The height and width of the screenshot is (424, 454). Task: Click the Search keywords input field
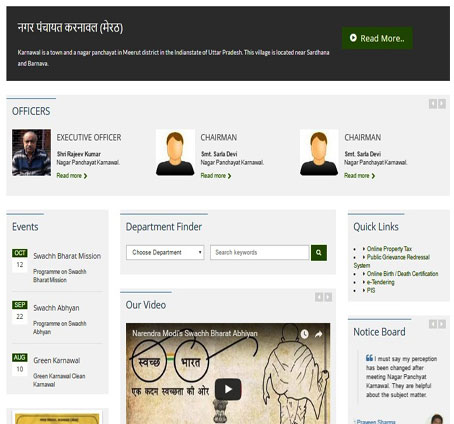[x=260, y=253]
